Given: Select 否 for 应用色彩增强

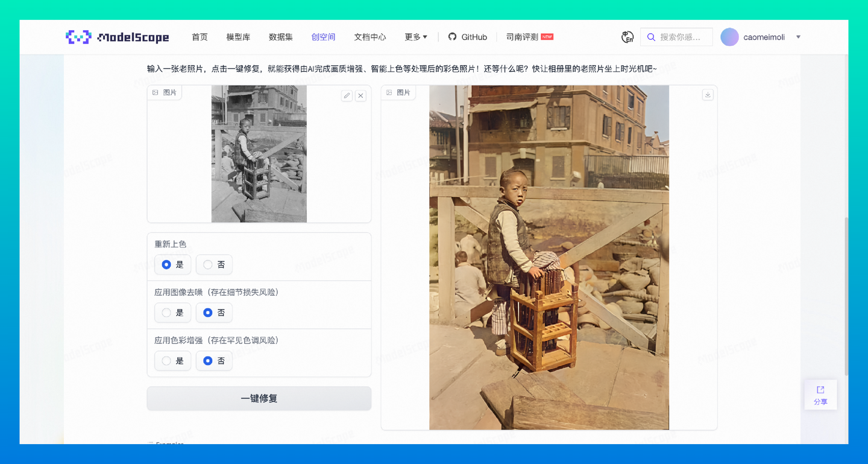Looking at the screenshot, I should (x=214, y=361).
